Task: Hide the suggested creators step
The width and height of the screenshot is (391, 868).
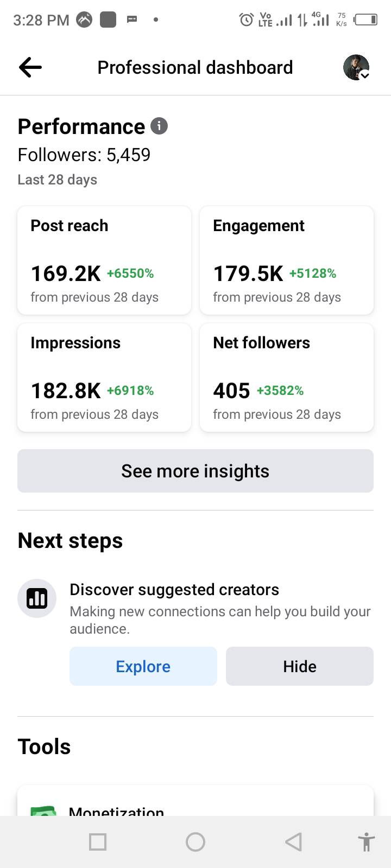Action: click(x=300, y=666)
